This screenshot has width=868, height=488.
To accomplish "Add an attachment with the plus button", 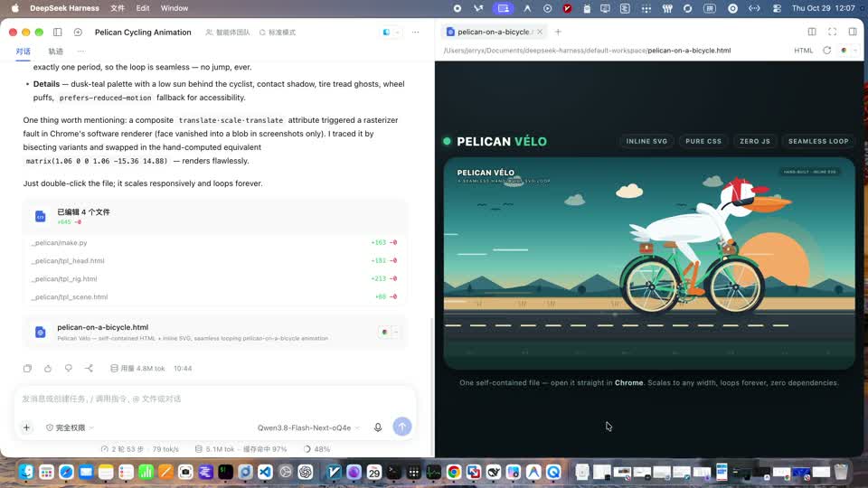I will 26,427.
